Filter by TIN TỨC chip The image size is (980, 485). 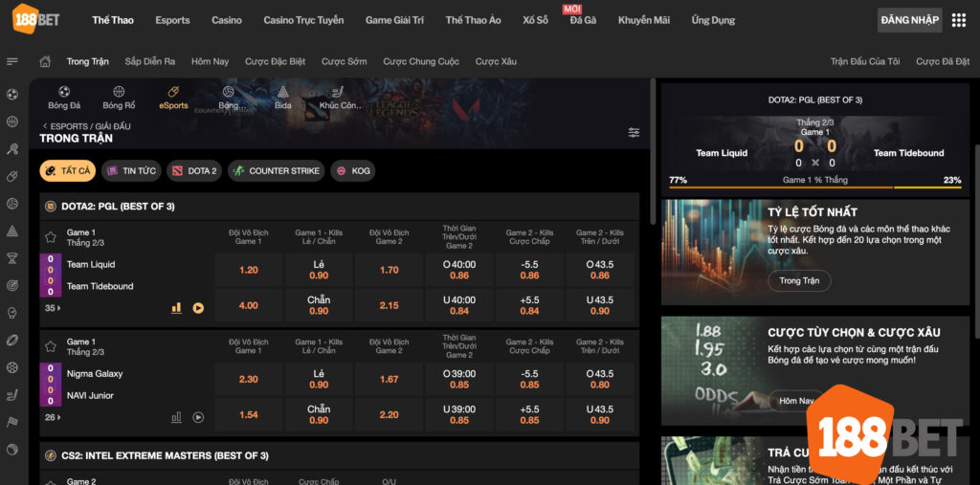tap(131, 170)
